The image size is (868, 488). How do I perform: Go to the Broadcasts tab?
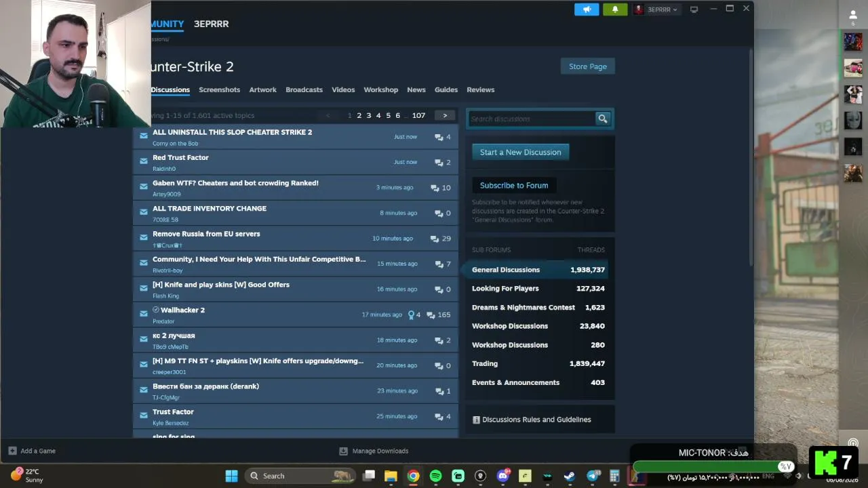point(304,89)
